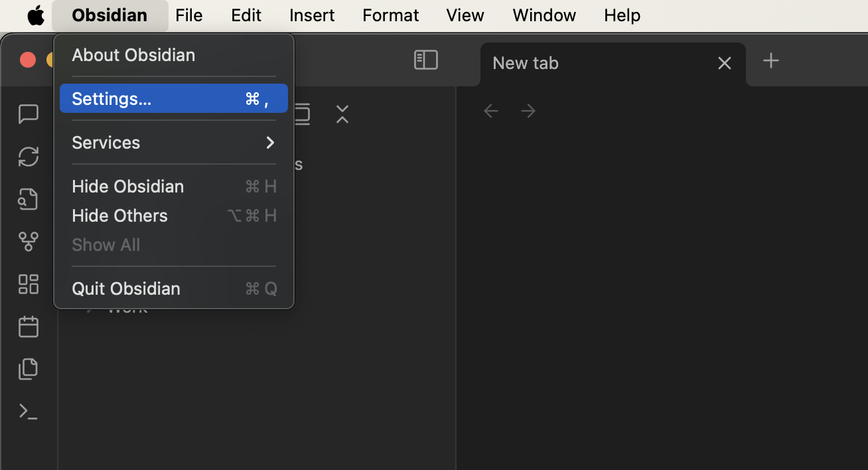The height and width of the screenshot is (470, 868).
Task: Open the Window menu
Action: coord(544,15)
